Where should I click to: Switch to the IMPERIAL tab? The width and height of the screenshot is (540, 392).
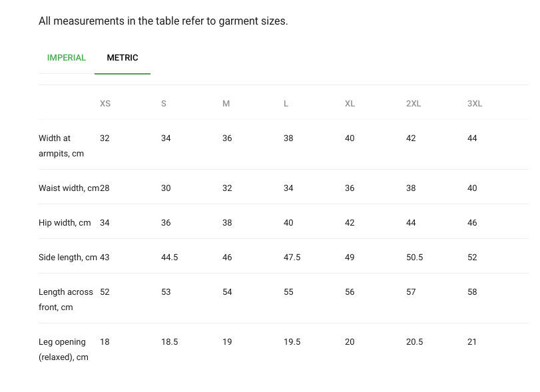(x=67, y=58)
